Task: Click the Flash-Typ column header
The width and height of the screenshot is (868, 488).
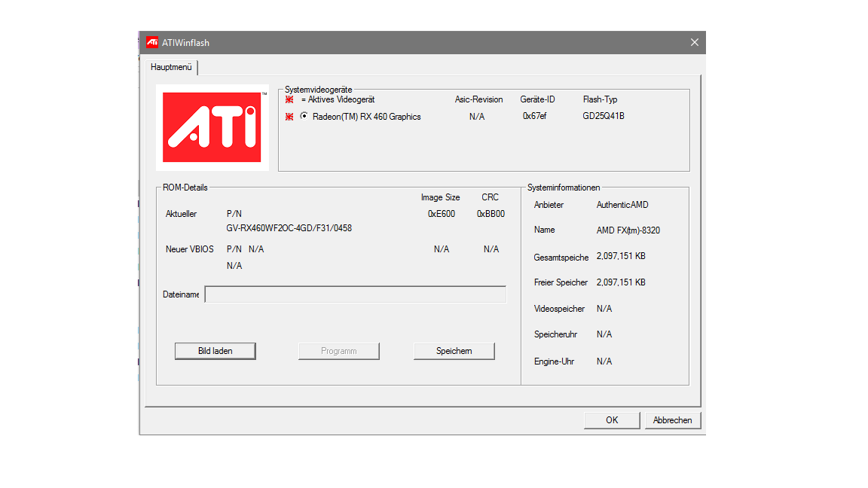Action: pos(600,99)
